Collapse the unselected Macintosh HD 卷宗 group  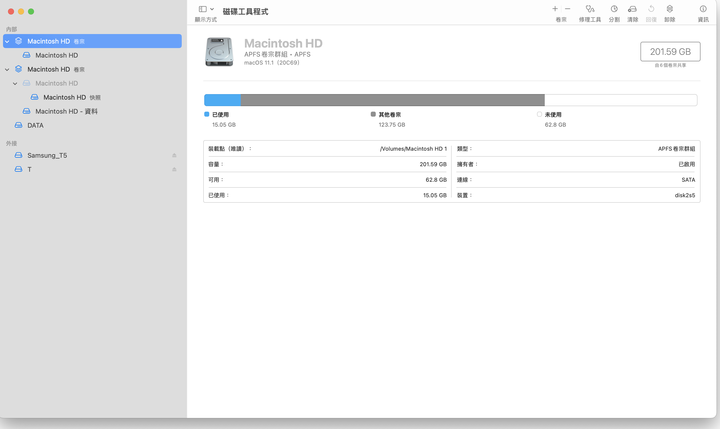[x=7, y=69]
